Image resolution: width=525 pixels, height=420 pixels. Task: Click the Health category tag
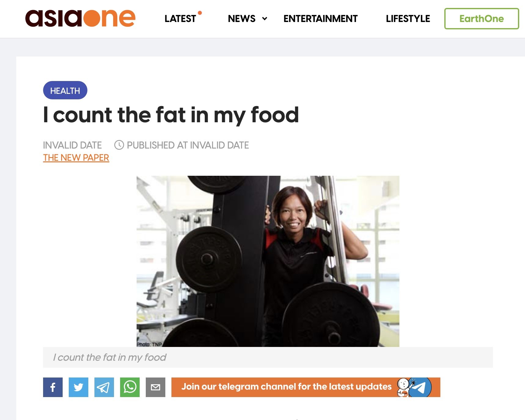(65, 90)
